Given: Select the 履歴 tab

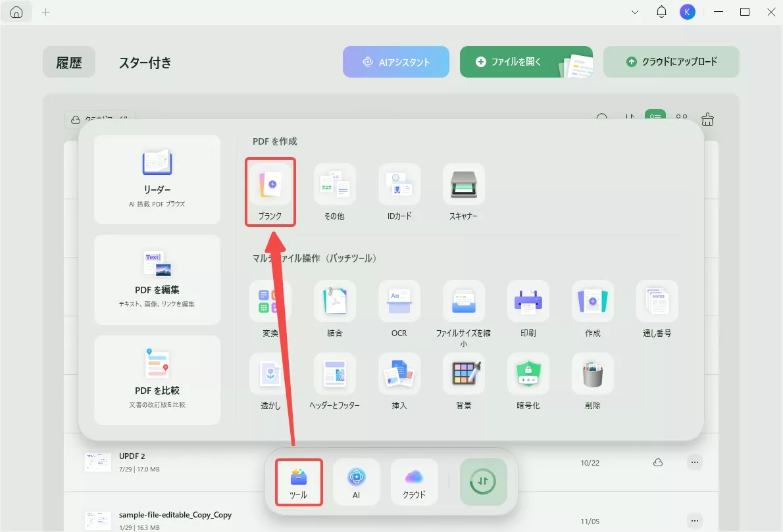Looking at the screenshot, I should pos(68,62).
